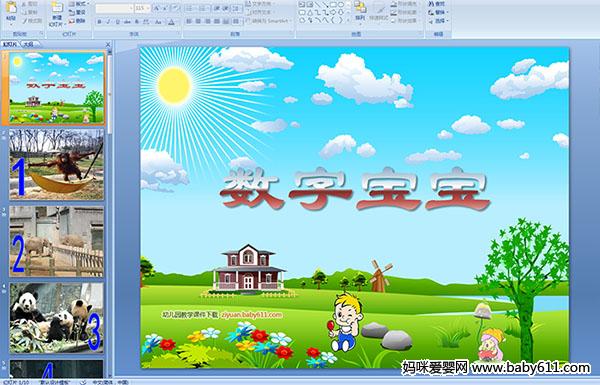Close the slide thumbnail pane
600x385 pixels.
point(108,44)
